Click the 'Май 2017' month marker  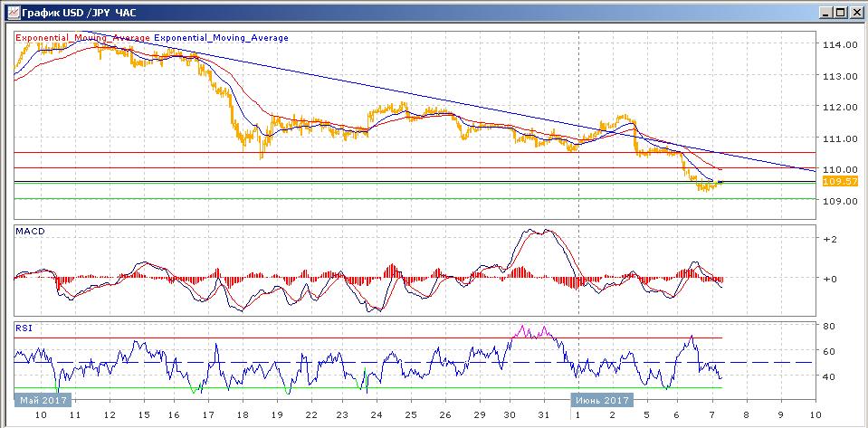43,400
